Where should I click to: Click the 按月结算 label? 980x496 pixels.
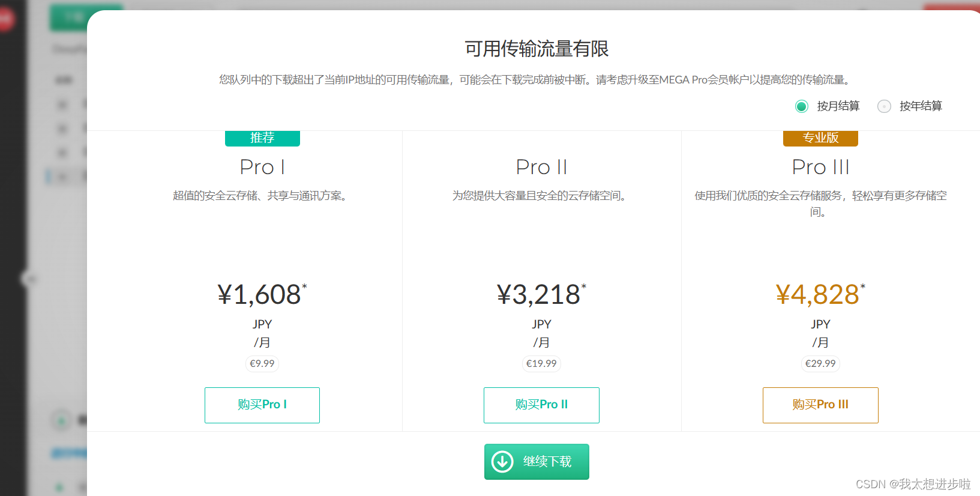click(x=838, y=106)
